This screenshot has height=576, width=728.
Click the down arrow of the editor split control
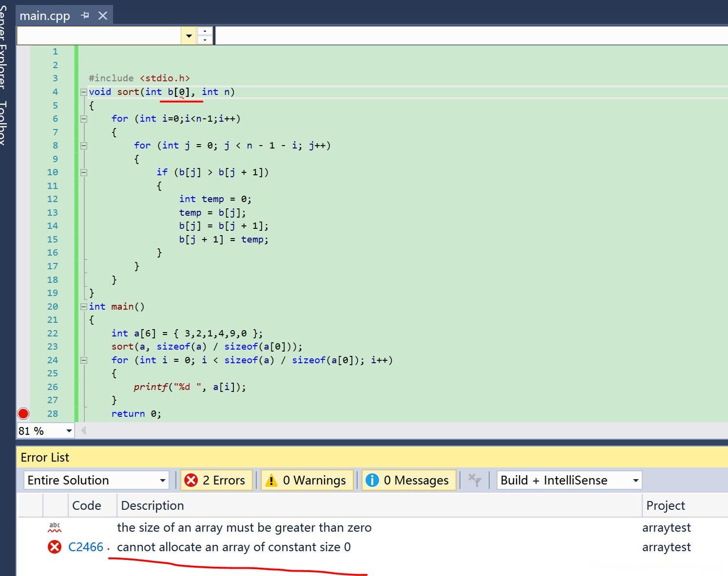coord(205,39)
